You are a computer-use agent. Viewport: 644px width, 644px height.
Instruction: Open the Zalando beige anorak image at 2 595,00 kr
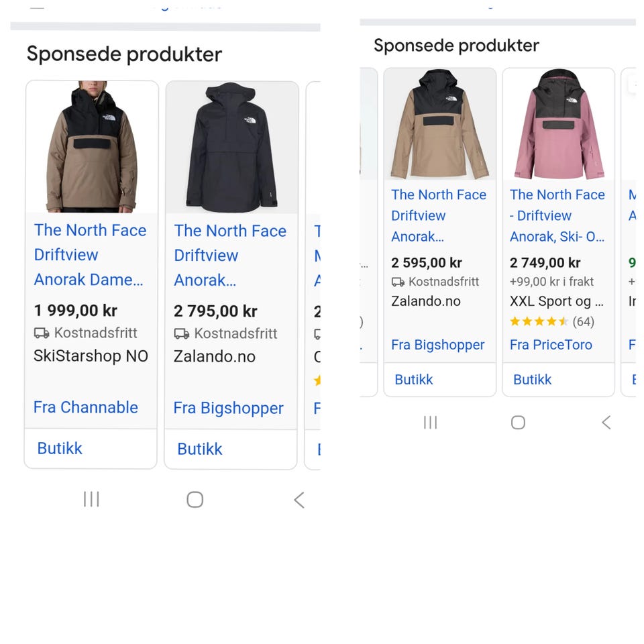coord(439,125)
